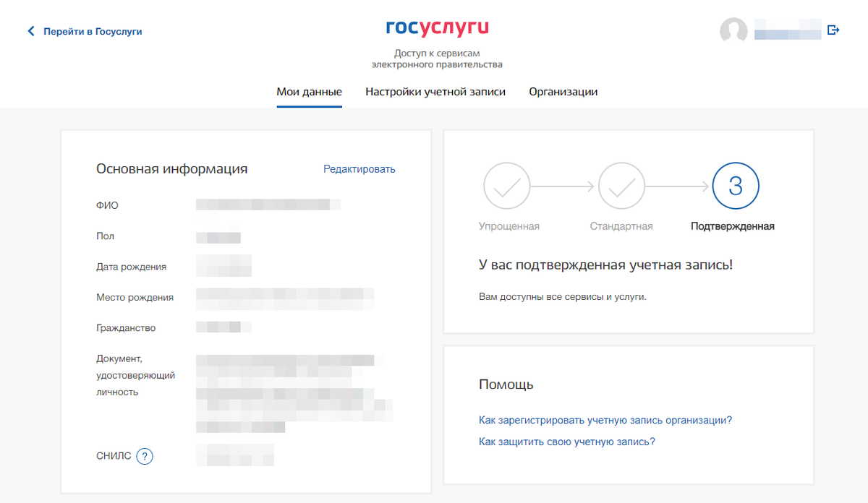868x503 pixels.
Task: Click the step 3 Подтвержденная circle
Action: pyautogui.click(x=736, y=186)
